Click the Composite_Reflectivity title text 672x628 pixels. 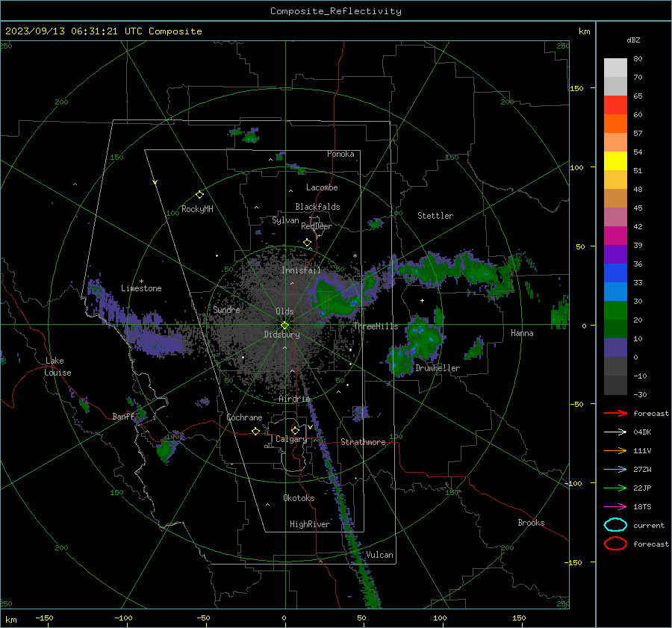click(x=336, y=11)
